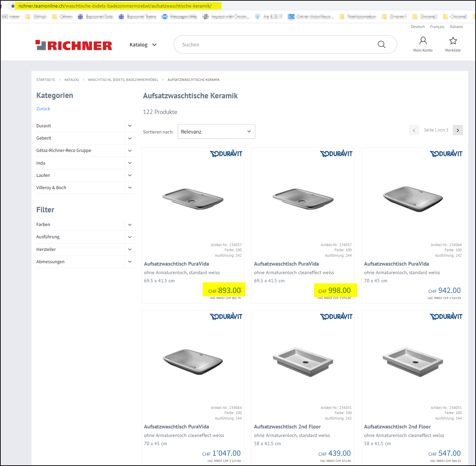Click Duravit logo on first product
The image size is (476, 466).
pos(226,154)
